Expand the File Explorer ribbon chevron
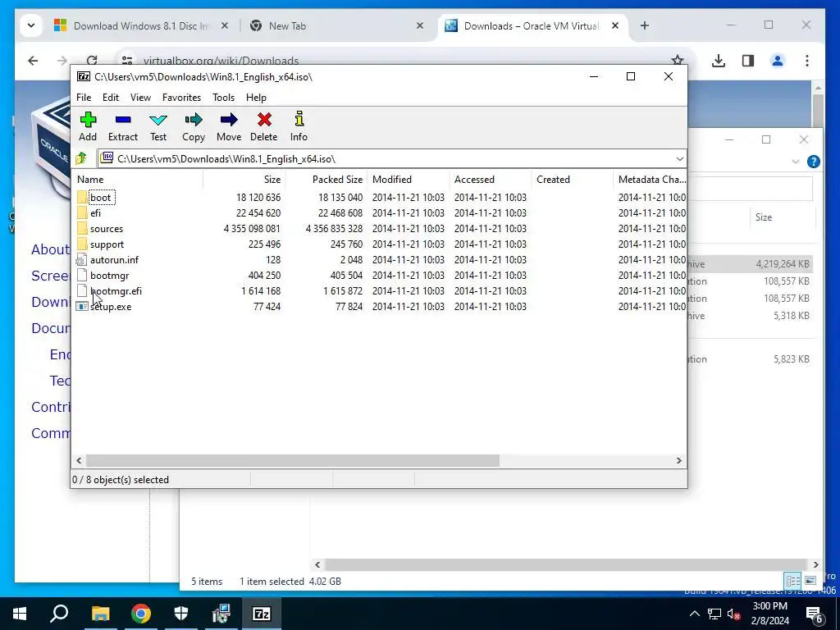 click(x=795, y=162)
